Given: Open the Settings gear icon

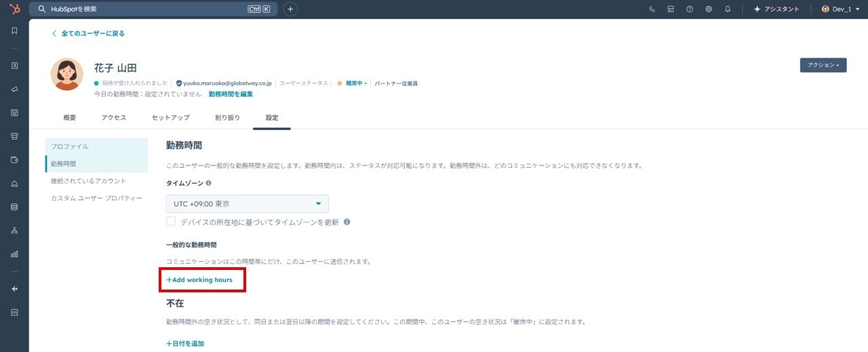Looking at the screenshot, I should pyautogui.click(x=709, y=9).
